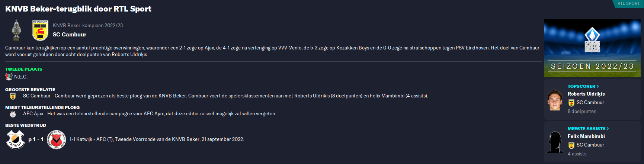This screenshot has height=164, width=644.
Task: Click the SC Cambuur champion crest
Action: click(x=40, y=30)
